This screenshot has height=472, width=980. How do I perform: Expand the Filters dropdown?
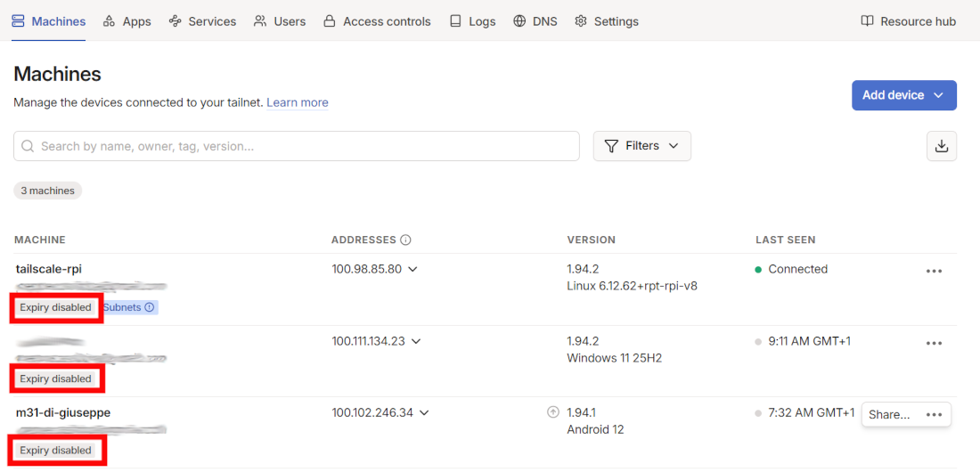tap(641, 146)
